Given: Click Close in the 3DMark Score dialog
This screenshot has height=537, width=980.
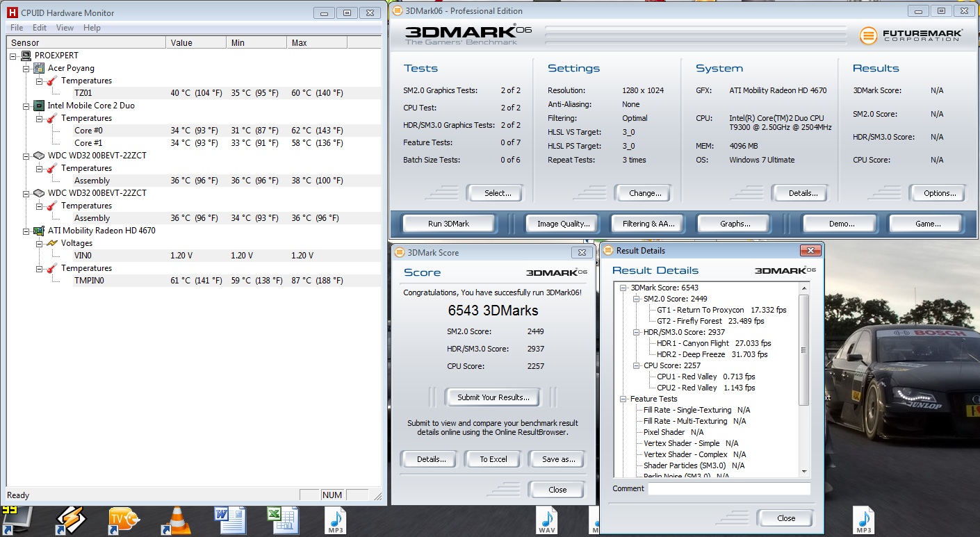Looking at the screenshot, I should click(x=557, y=490).
